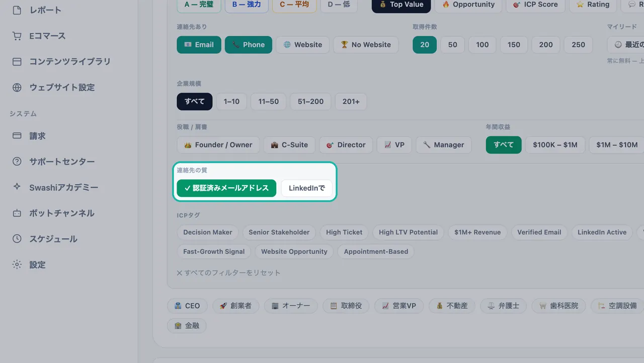The width and height of the screenshot is (644, 363).
Task: Select annual revenue $100K – $1M
Action: 555,145
